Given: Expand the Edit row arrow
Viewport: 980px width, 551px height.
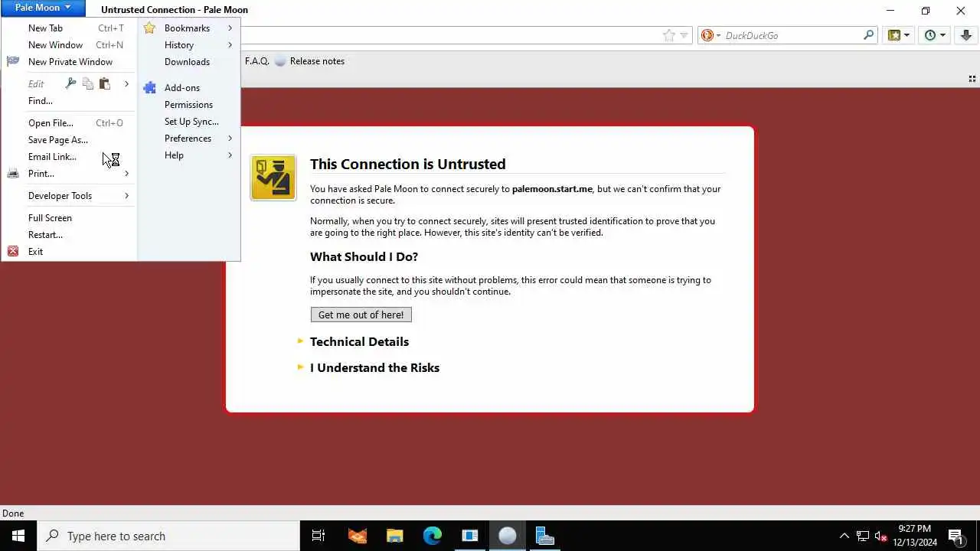Looking at the screenshot, I should coord(127,83).
